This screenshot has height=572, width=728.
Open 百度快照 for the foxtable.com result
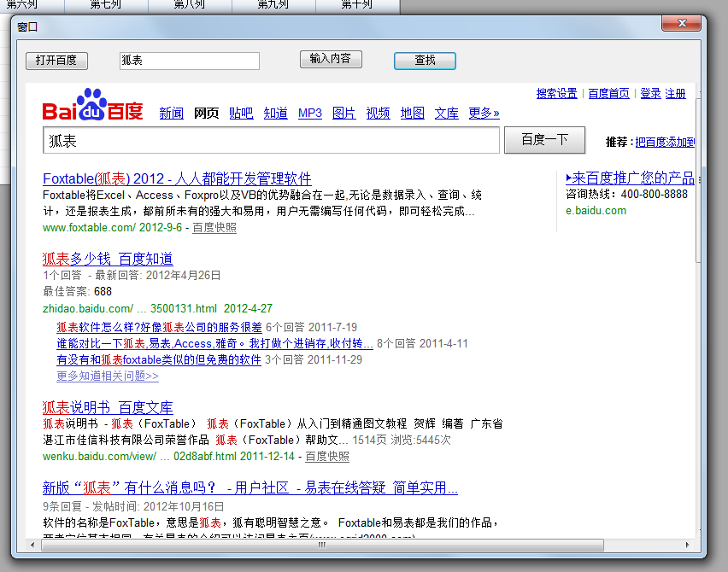(x=214, y=228)
